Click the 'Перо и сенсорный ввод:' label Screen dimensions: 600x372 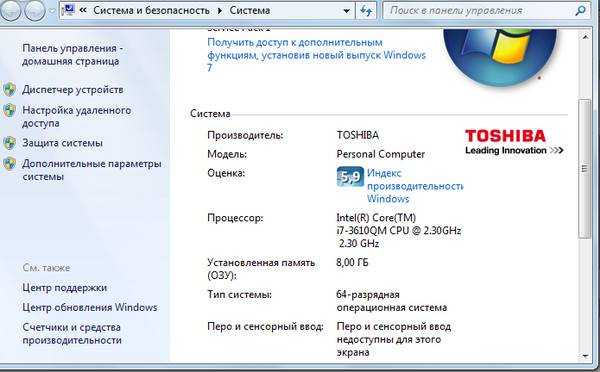tap(265, 326)
